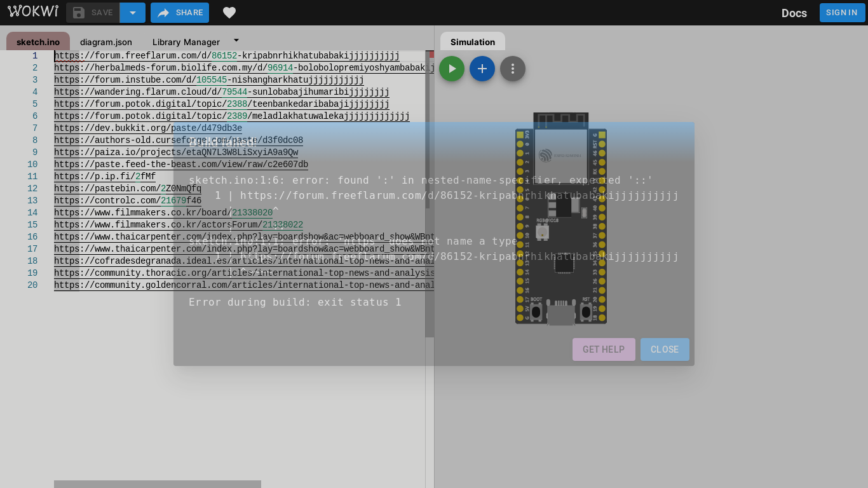Click the cofradesdegranada.ideal.es URL
Screen dimensions: 868x488
(244, 261)
